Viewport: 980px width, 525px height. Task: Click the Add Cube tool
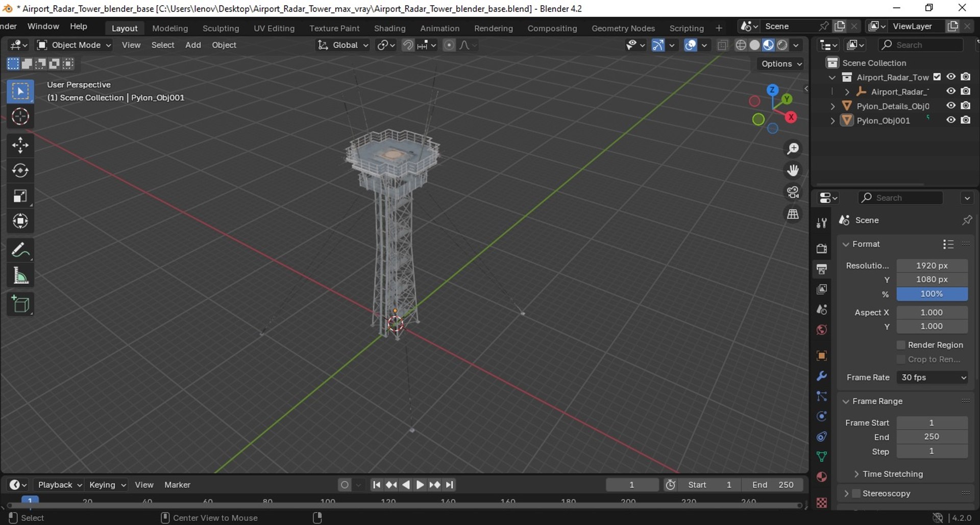(20, 304)
